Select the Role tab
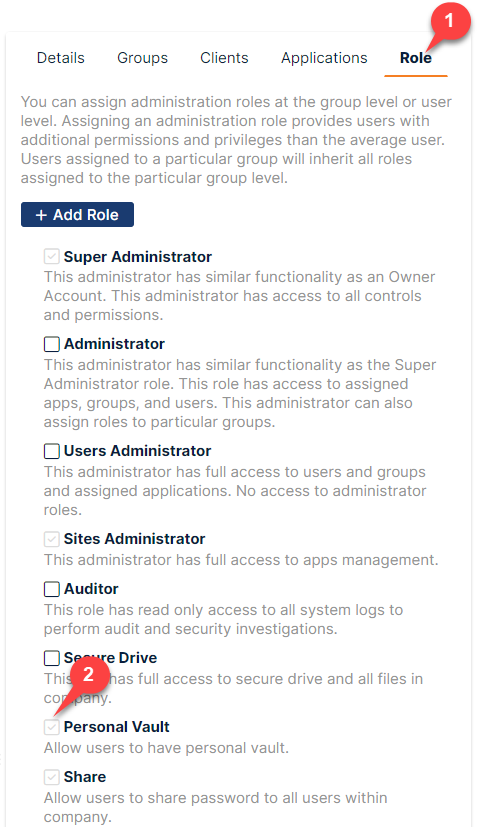Image resolution: width=480 pixels, height=827 pixels. (416, 57)
